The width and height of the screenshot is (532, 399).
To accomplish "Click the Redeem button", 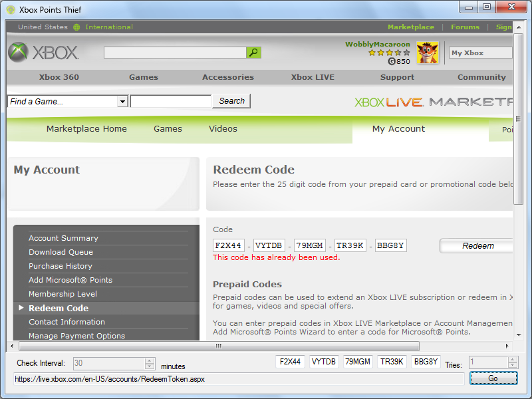I will 476,245.
